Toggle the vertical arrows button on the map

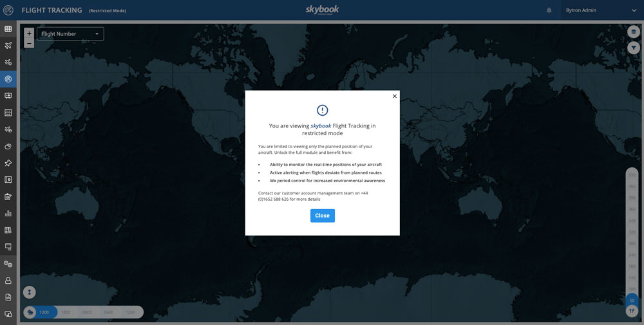click(x=29, y=292)
